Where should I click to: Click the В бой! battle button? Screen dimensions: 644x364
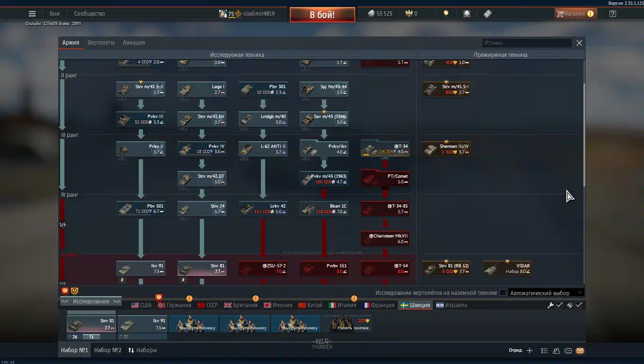point(322,15)
